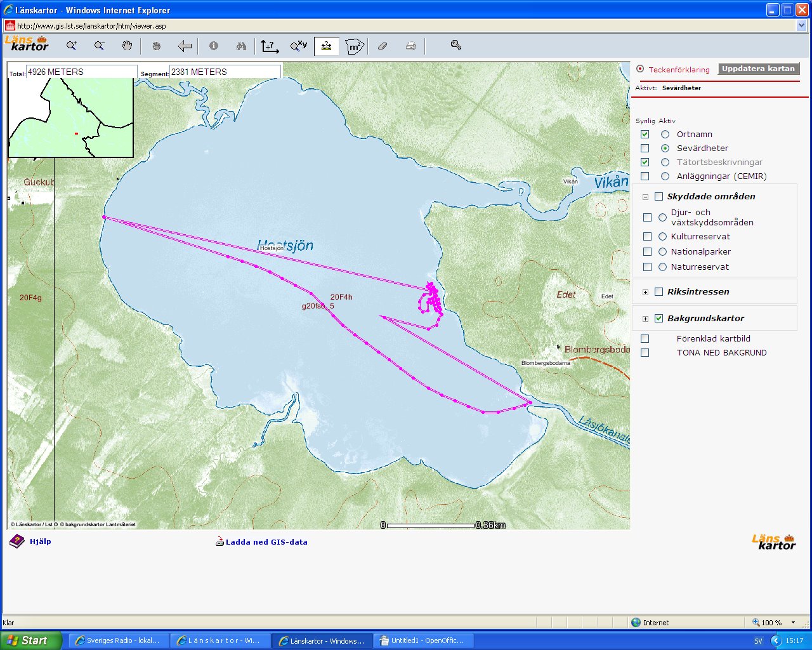Click the download GIS-data icon

[x=220, y=541]
